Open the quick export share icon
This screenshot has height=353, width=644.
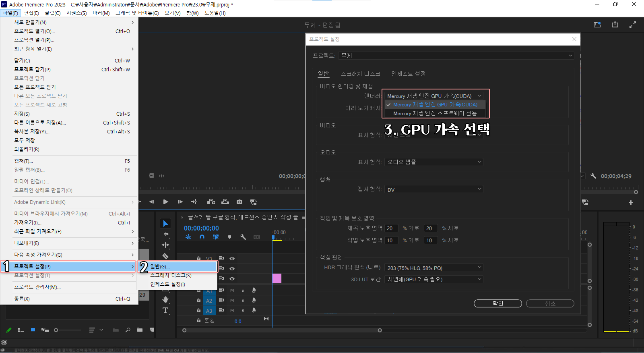point(615,25)
